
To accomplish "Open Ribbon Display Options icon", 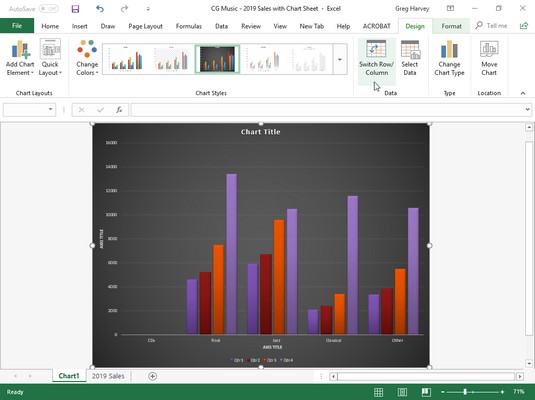I will [x=450, y=9].
